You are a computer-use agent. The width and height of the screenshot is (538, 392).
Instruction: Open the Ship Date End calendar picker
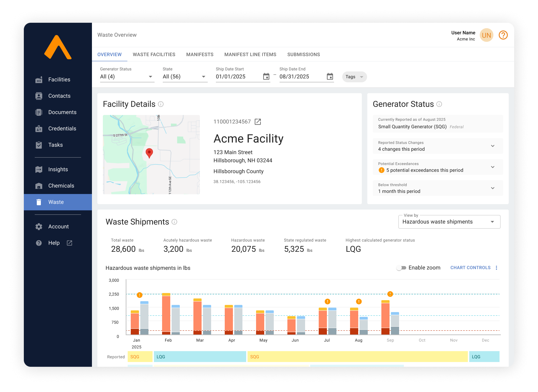coord(330,77)
